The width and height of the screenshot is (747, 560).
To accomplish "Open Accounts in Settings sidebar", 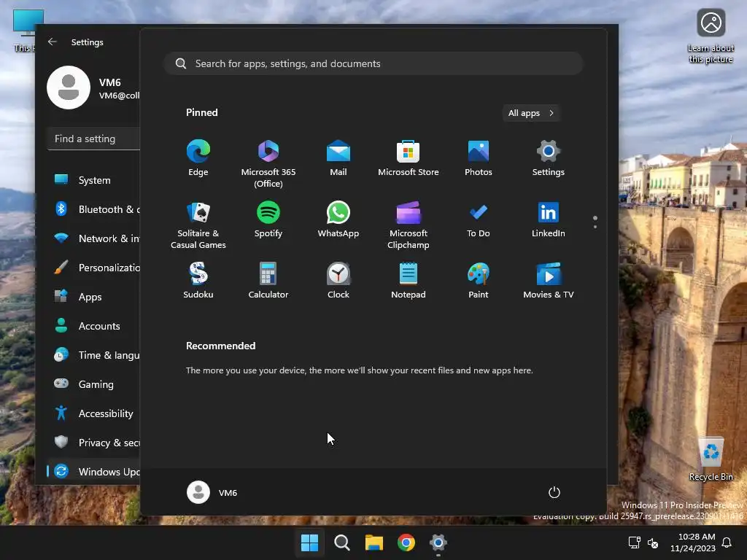I will coord(94,326).
